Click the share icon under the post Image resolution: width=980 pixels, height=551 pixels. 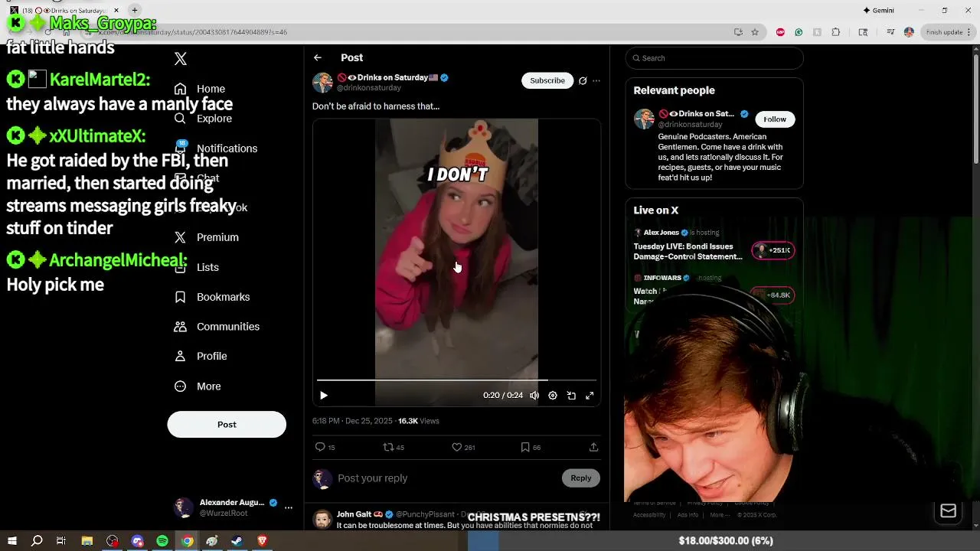[593, 447]
